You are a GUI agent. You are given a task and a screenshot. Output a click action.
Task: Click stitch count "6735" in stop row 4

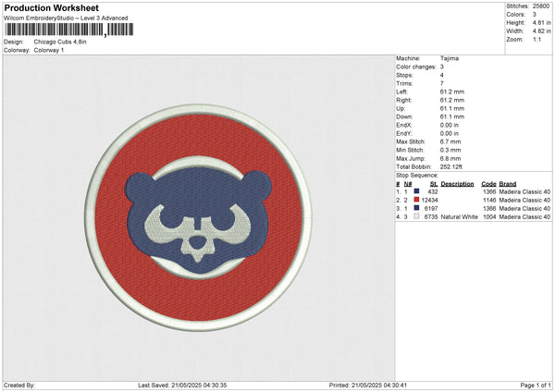point(431,217)
